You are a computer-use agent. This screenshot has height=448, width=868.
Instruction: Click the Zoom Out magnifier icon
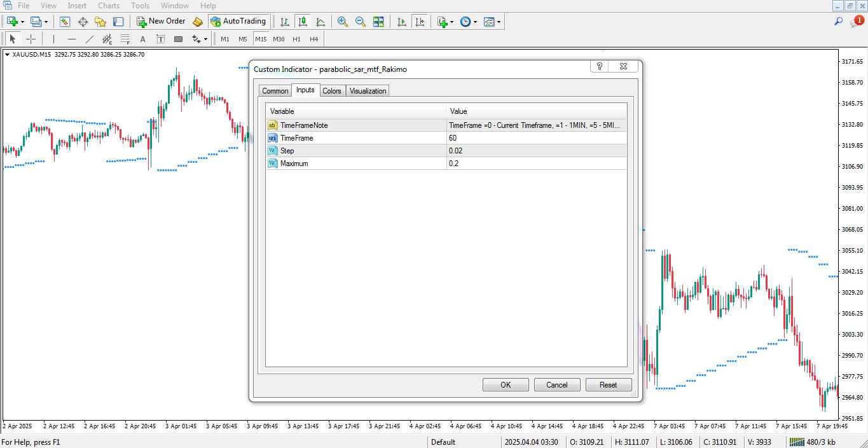click(361, 22)
